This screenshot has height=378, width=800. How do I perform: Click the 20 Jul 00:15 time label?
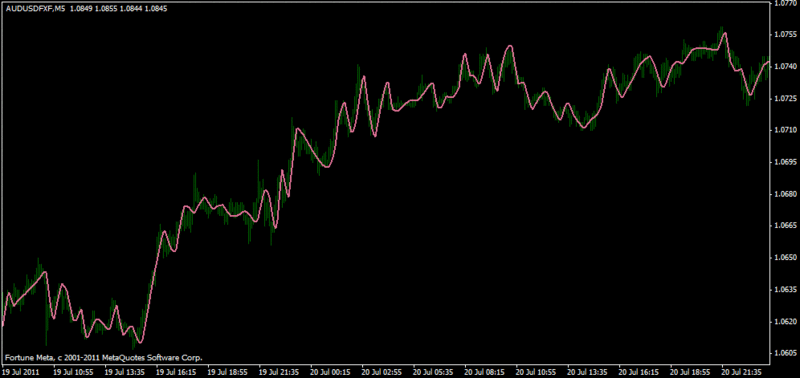[x=330, y=372]
